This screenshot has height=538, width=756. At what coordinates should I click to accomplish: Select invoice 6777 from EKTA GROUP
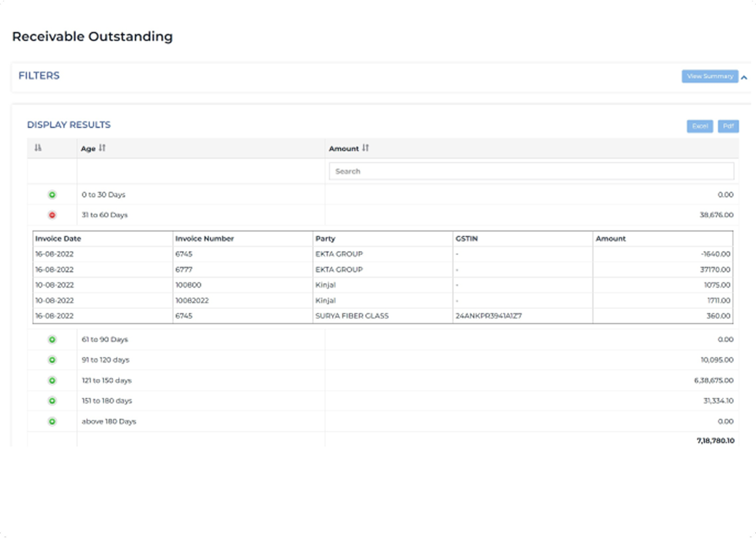184,269
